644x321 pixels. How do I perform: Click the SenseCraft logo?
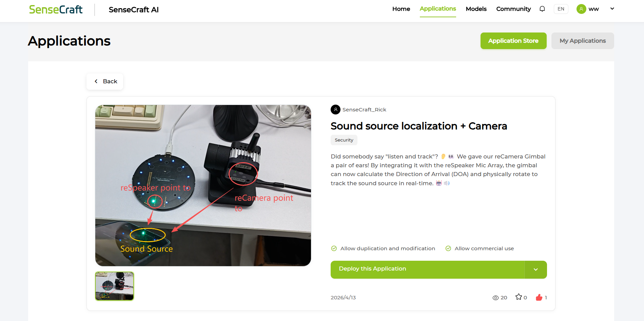pyautogui.click(x=56, y=9)
